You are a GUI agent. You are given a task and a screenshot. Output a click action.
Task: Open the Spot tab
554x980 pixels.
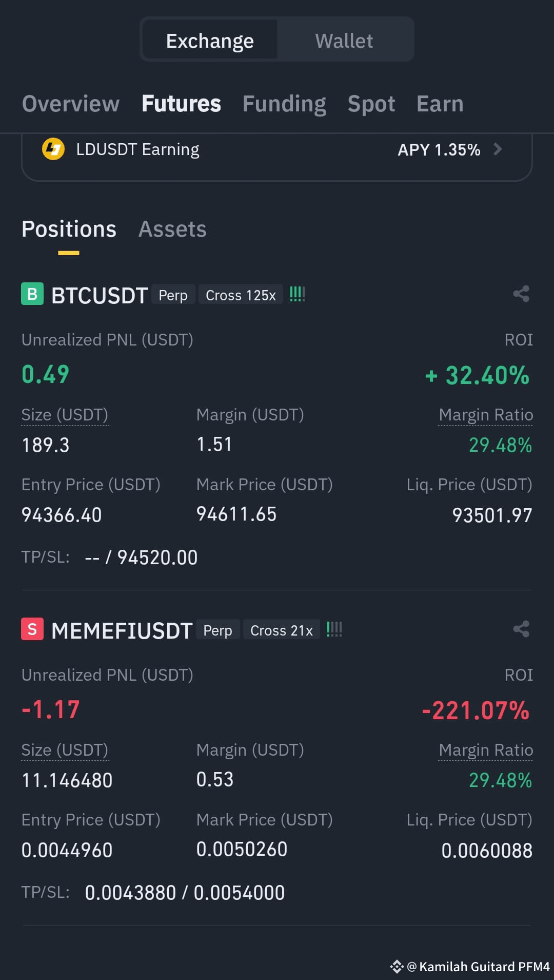point(371,104)
